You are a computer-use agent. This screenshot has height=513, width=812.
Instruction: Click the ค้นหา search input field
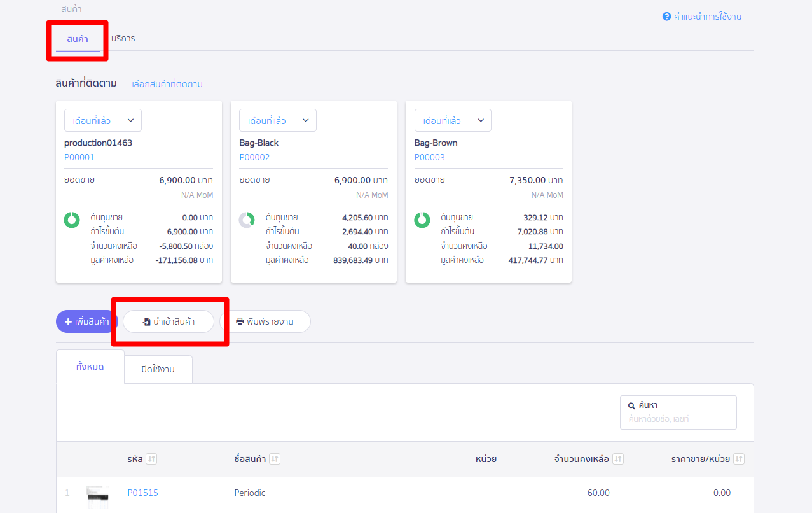click(x=678, y=419)
